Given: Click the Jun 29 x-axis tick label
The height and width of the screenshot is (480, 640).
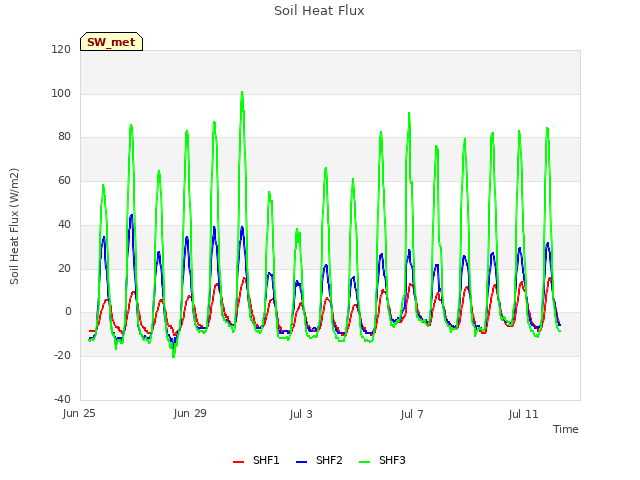Looking at the screenshot, I should pos(190,413).
